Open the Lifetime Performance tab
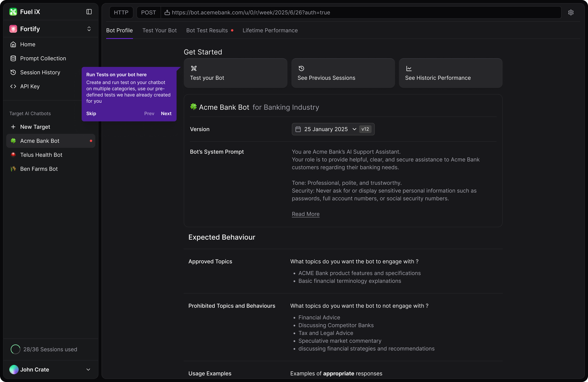Image resolution: width=588 pixels, height=382 pixels. (270, 30)
